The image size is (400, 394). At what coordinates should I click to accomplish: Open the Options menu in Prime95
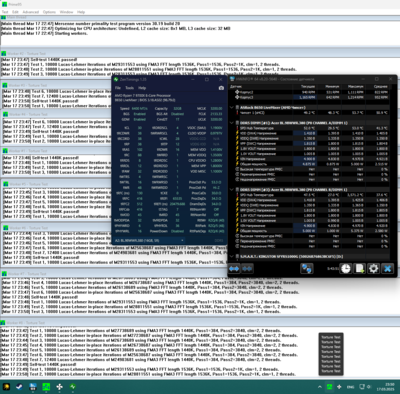coord(49,12)
